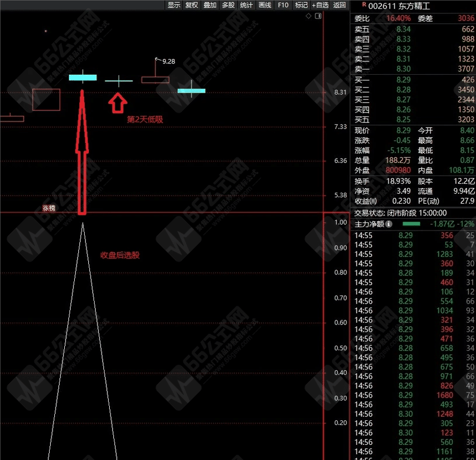Click the 卖一 price 8.30 in order book
Screen dimensions: 476x460
(403, 69)
